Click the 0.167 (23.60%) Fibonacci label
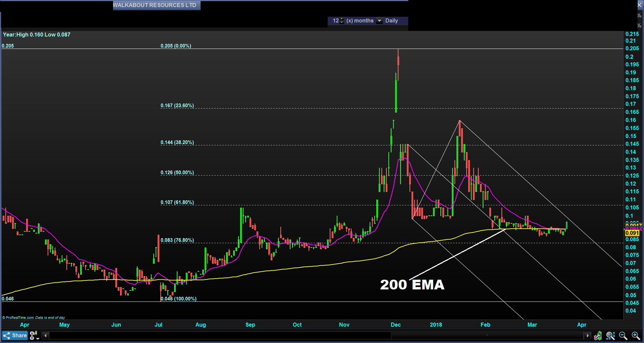The image size is (644, 343). coord(177,106)
